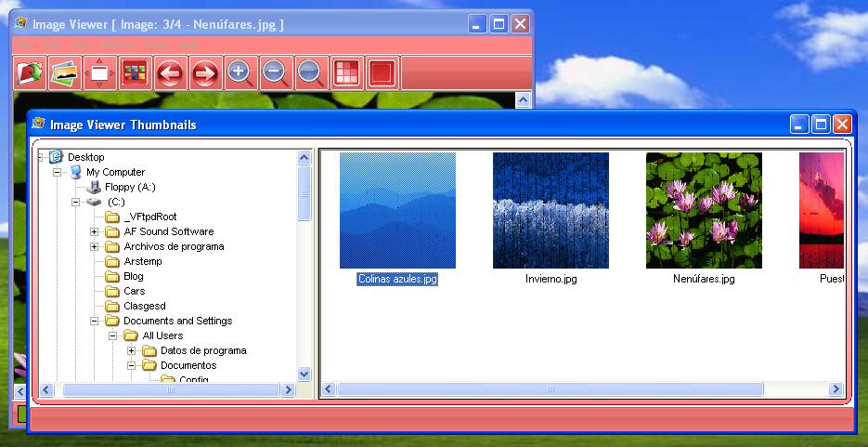Select AF Sound Software in the tree
Viewport: 868px width, 447px height.
[x=169, y=231]
